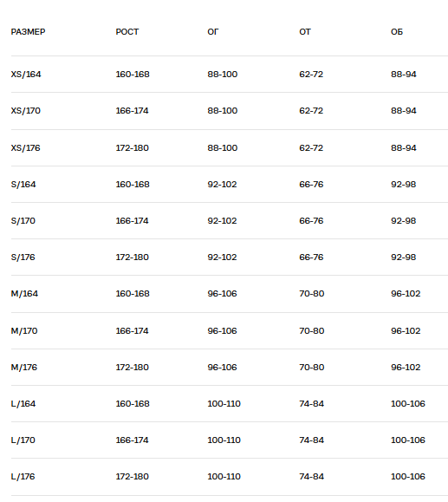Select the M/164 size row label
The image size is (448, 502).
coord(24,294)
